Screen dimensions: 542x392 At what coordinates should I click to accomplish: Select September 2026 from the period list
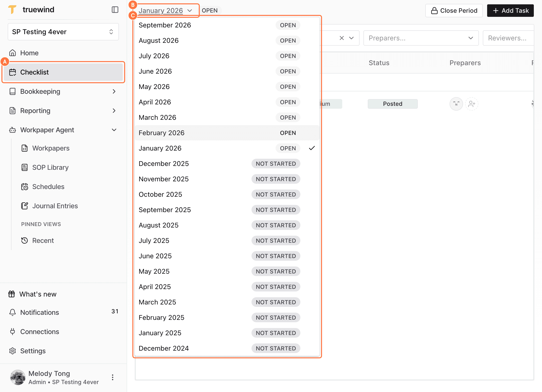coord(227,25)
